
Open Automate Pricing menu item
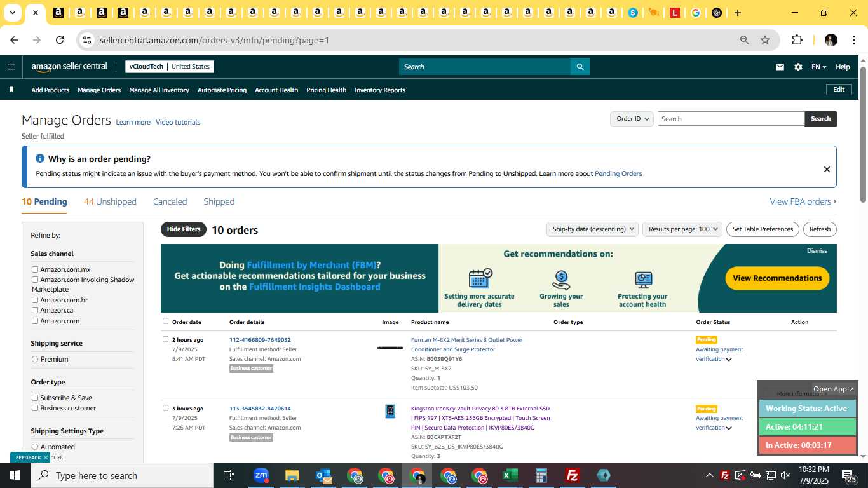[222, 90]
